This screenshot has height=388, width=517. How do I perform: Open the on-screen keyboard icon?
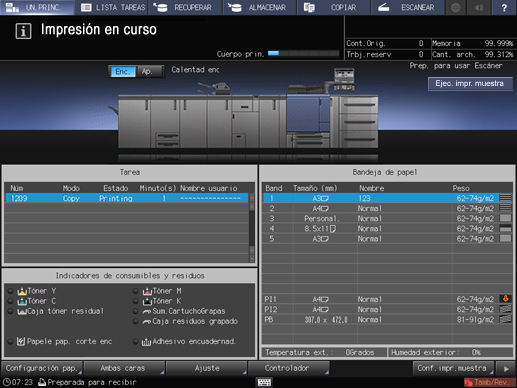point(264,382)
